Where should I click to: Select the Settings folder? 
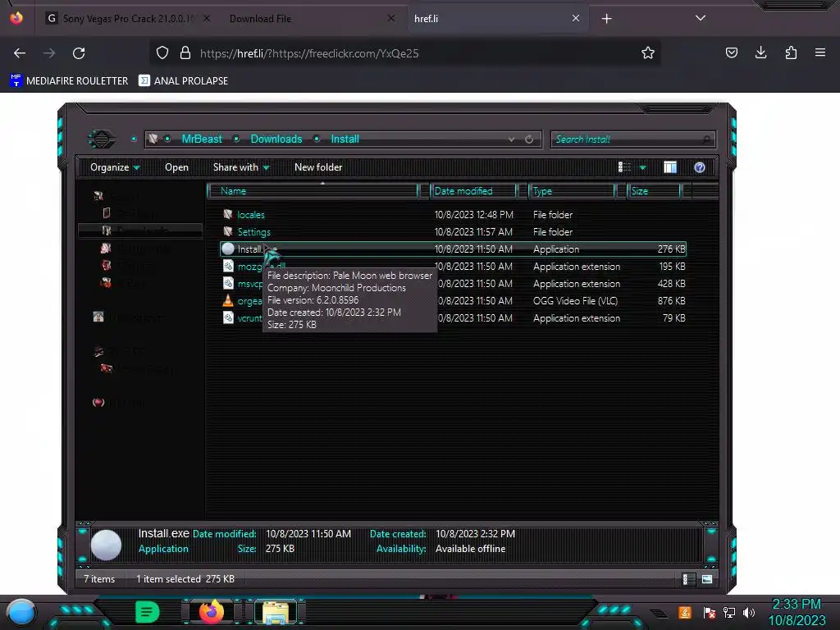pyautogui.click(x=254, y=232)
